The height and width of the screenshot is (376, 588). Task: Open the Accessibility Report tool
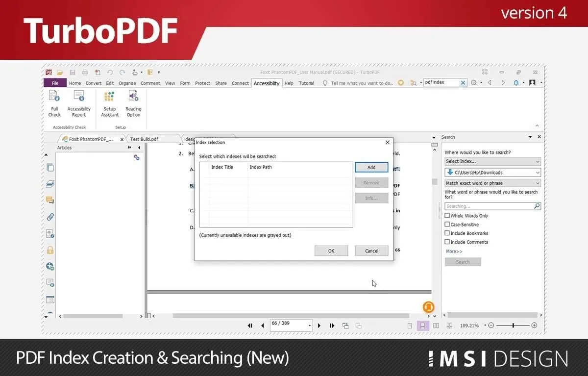coord(78,104)
